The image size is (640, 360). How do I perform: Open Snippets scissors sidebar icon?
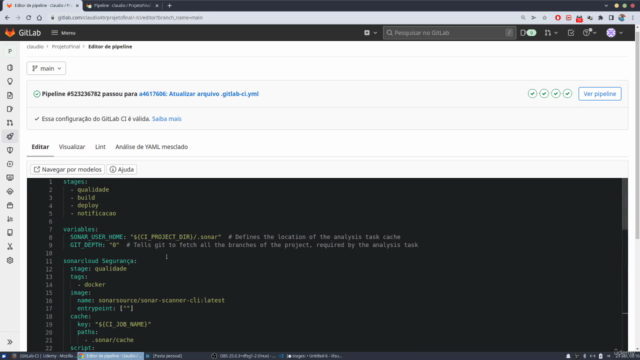10,247
